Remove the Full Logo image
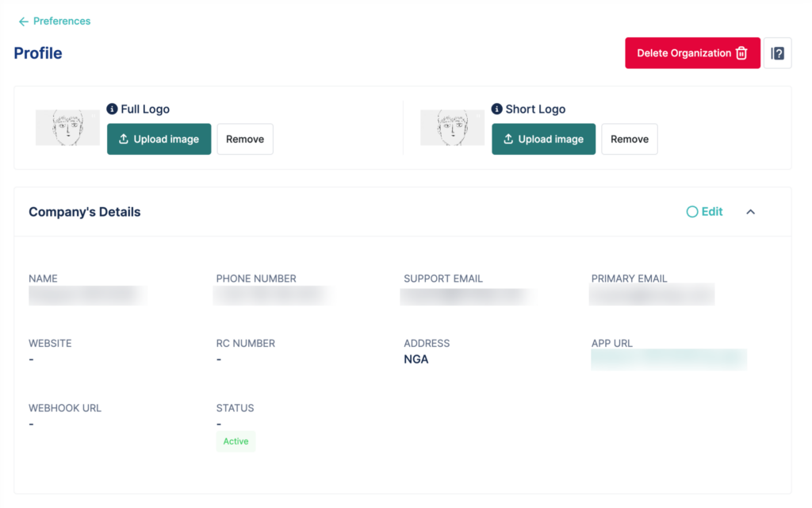Image resolution: width=812 pixels, height=508 pixels. (x=245, y=139)
